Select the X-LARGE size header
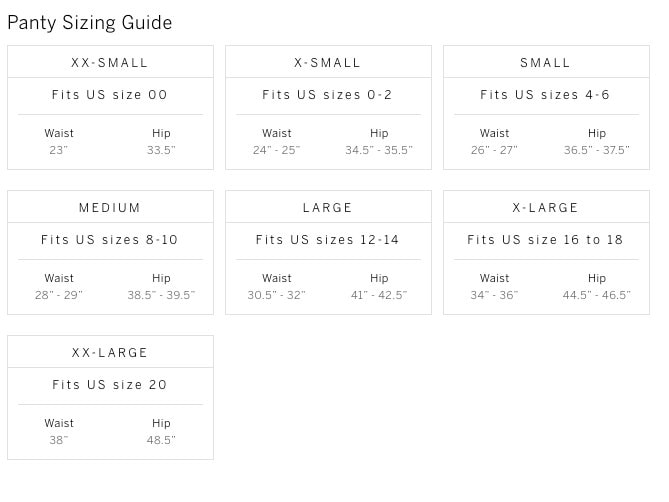669x502 pixels. 545,208
